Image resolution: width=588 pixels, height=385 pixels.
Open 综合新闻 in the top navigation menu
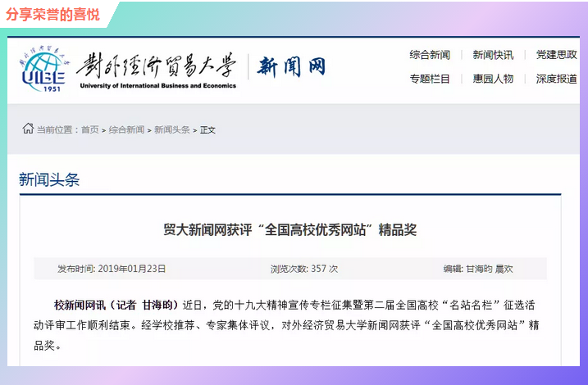coord(430,55)
